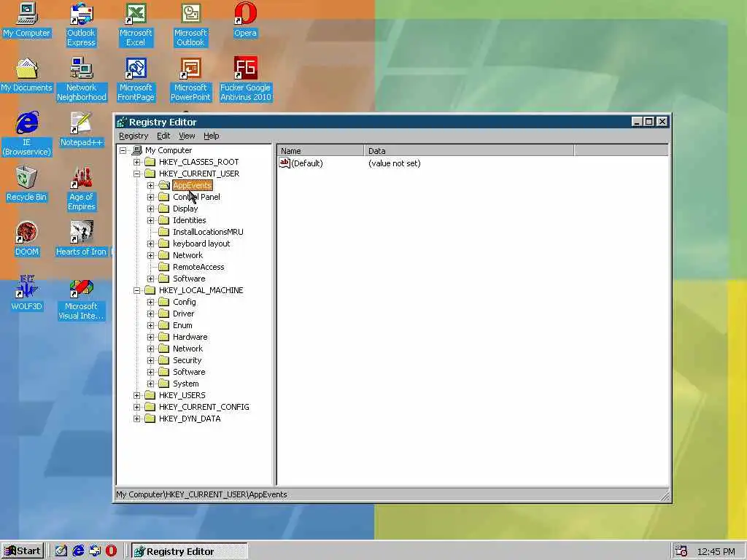Select the Security key

[187, 360]
